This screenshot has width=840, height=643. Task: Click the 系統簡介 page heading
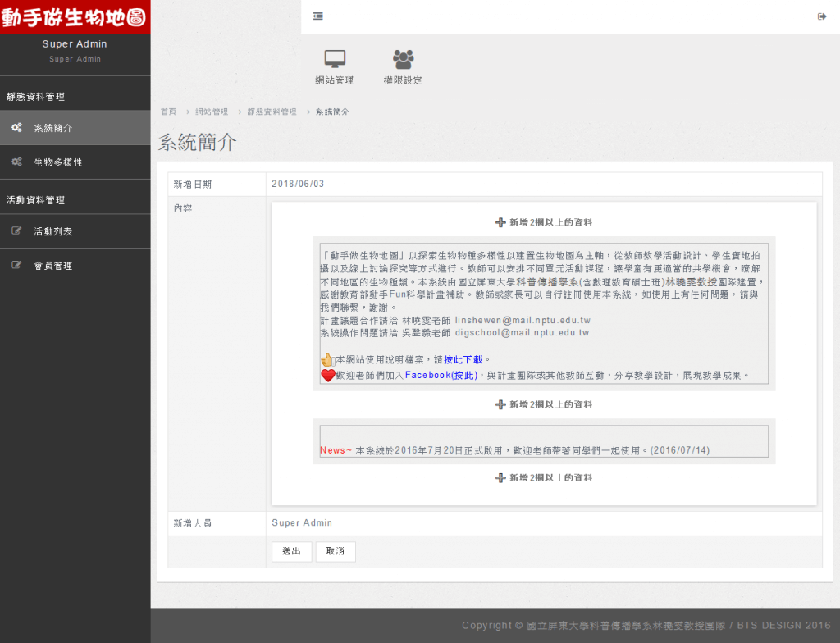pyautogui.click(x=198, y=142)
